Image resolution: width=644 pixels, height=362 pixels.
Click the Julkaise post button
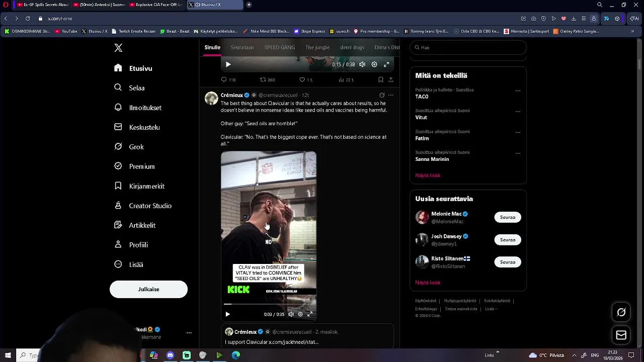click(x=148, y=289)
